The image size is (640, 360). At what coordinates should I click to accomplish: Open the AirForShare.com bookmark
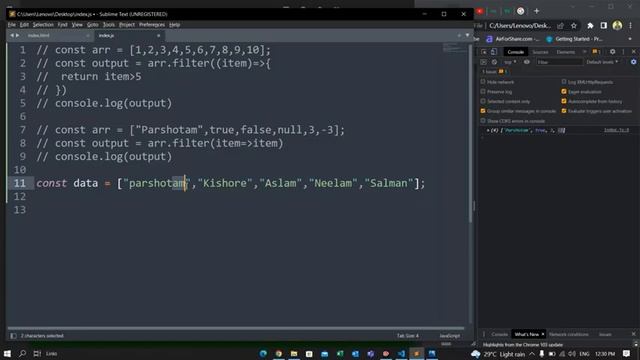[x=513, y=39]
